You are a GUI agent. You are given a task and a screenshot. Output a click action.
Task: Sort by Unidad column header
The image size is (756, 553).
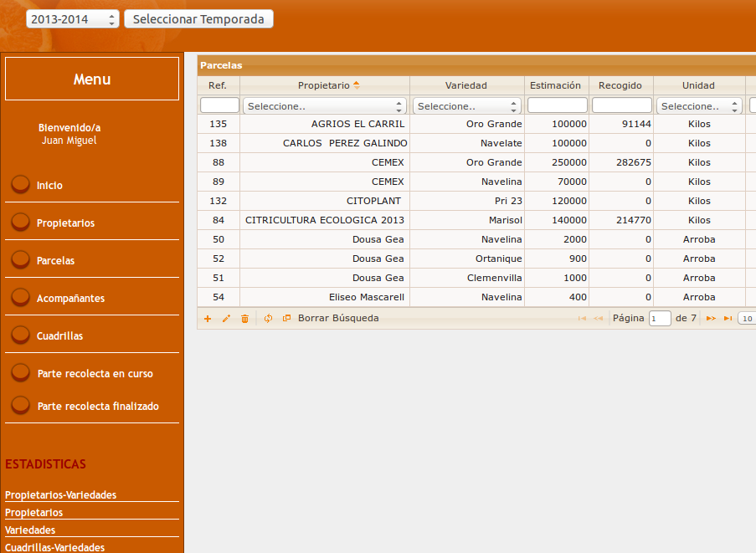pos(699,85)
